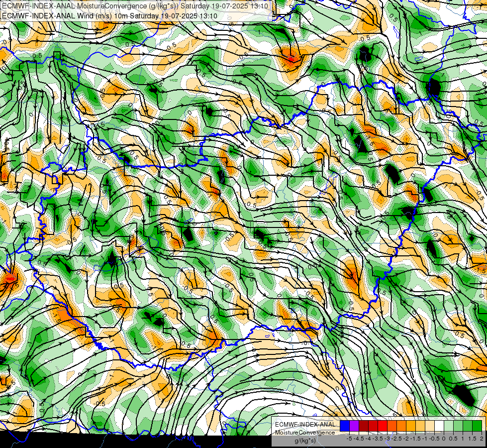Click the legend's 0 tick label
This screenshot has width=487, height=448.
(x=444, y=439)
